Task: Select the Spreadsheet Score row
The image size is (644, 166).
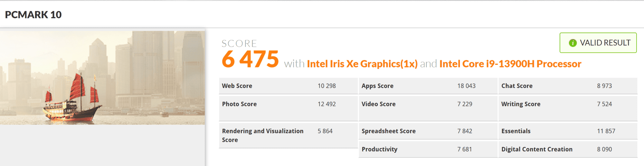Action: coord(428,131)
